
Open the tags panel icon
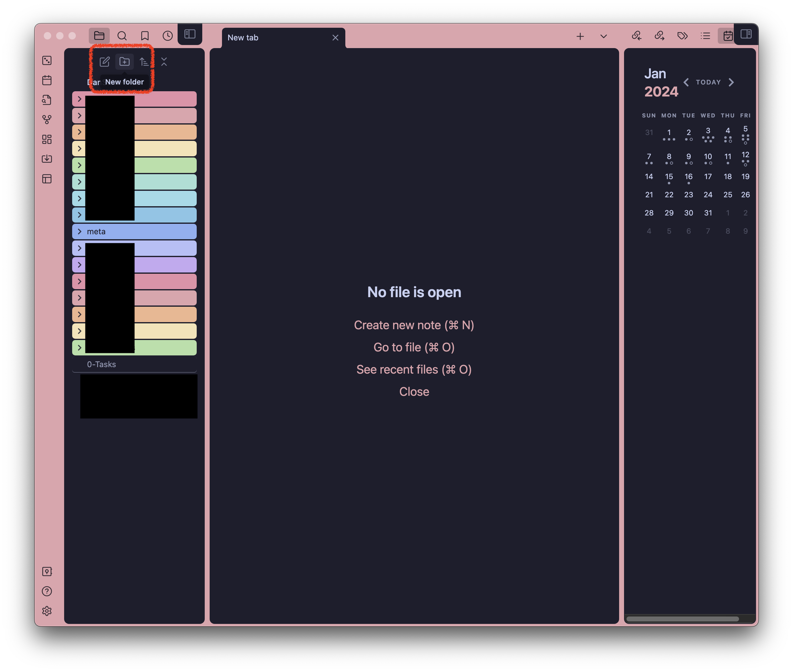(x=682, y=36)
